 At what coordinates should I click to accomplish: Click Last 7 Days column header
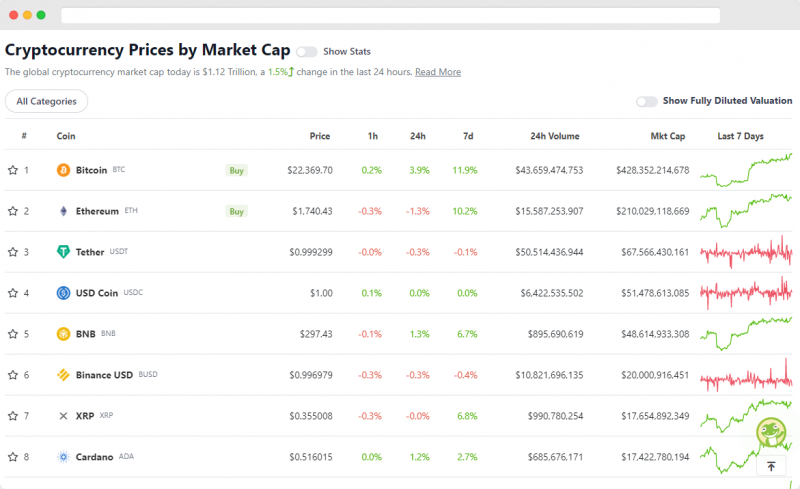tap(740, 136)
